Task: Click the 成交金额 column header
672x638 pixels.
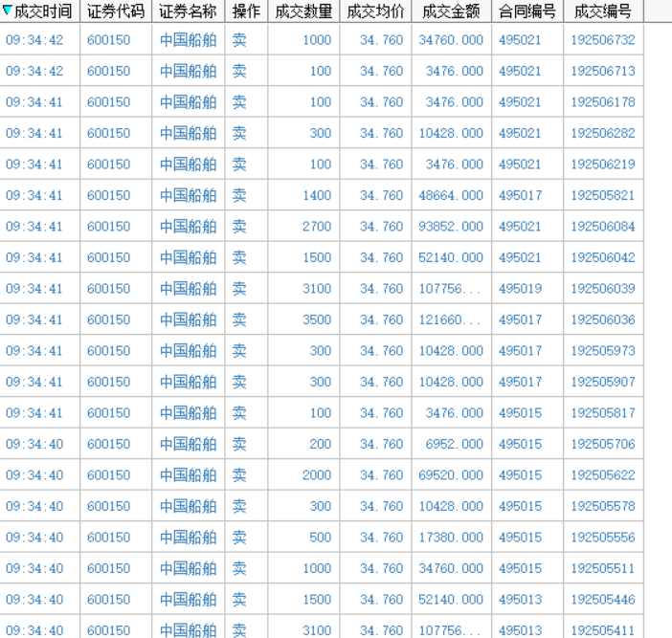Action: click(451, 11)
